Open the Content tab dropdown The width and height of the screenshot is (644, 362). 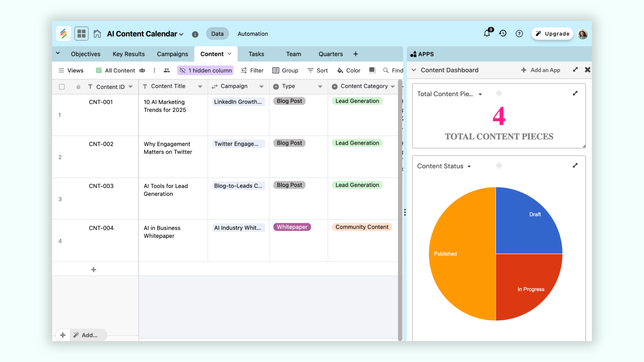point(229,54)
